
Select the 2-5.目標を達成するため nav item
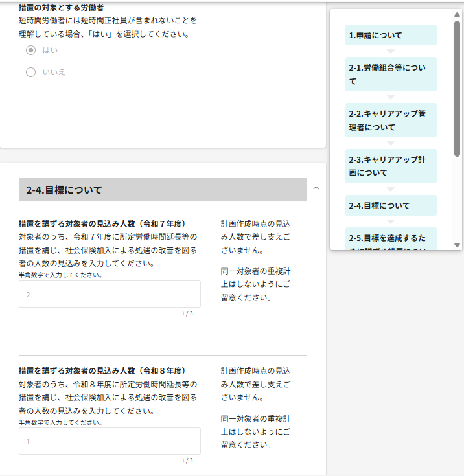[390, 239]
